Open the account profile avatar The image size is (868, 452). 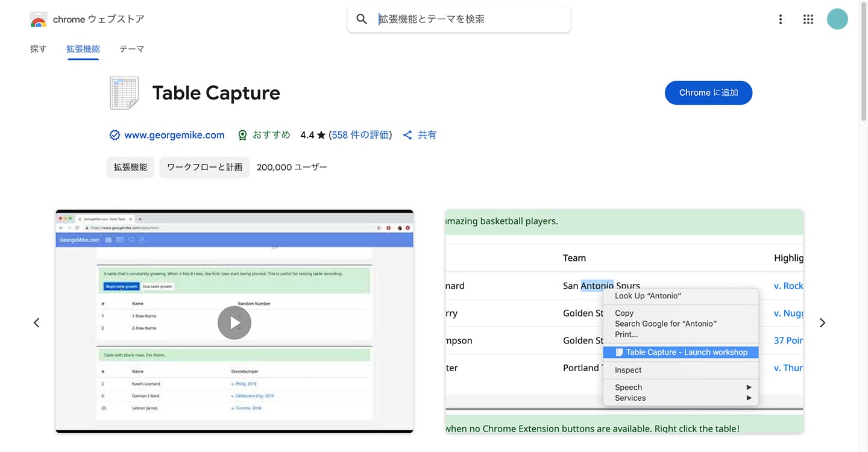tap(837, 19)
